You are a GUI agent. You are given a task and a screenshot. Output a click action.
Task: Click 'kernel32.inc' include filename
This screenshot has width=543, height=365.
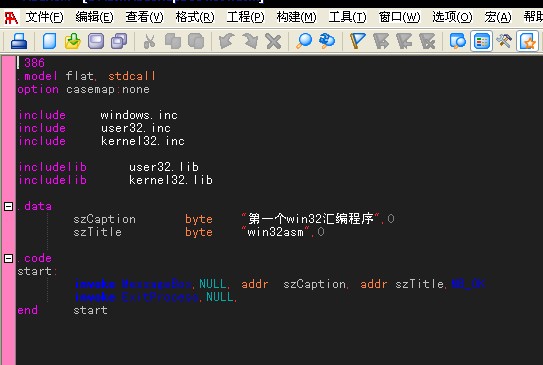(x=143, y=141)
